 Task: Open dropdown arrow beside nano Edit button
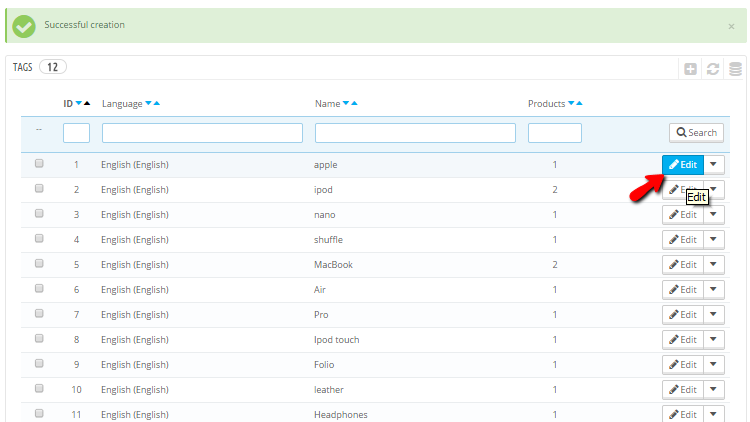[x=713, y=214]
